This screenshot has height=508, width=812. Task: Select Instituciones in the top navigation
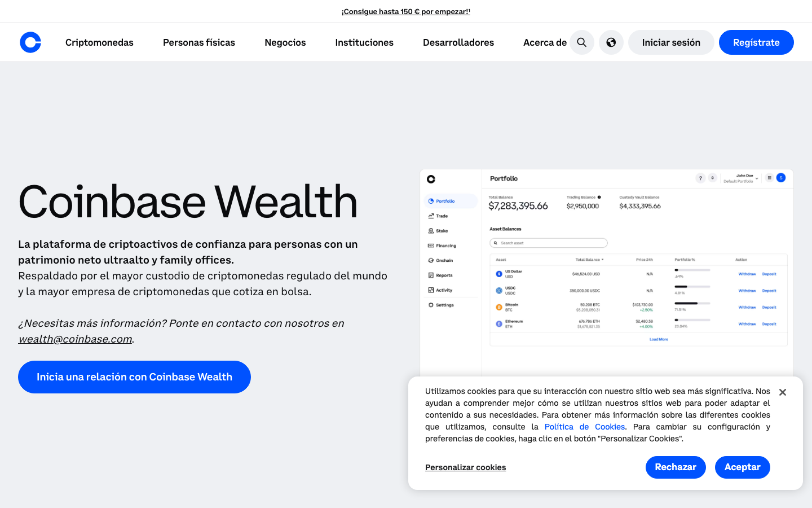(364, 42)
